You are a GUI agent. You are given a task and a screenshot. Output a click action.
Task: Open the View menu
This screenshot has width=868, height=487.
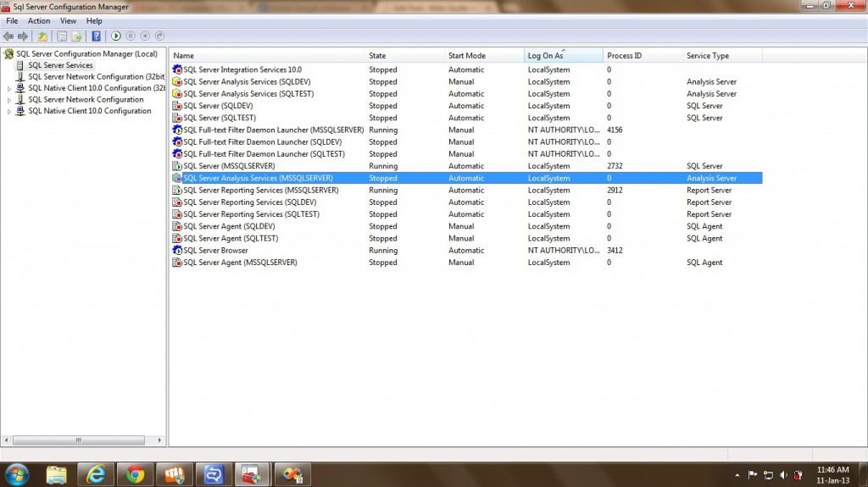coord(68,20)
